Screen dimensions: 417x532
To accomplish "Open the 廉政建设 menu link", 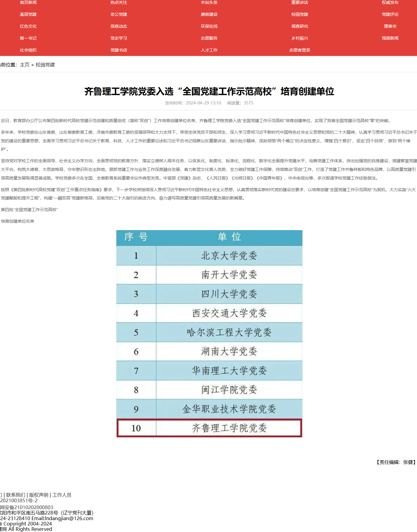I will 209,14.
